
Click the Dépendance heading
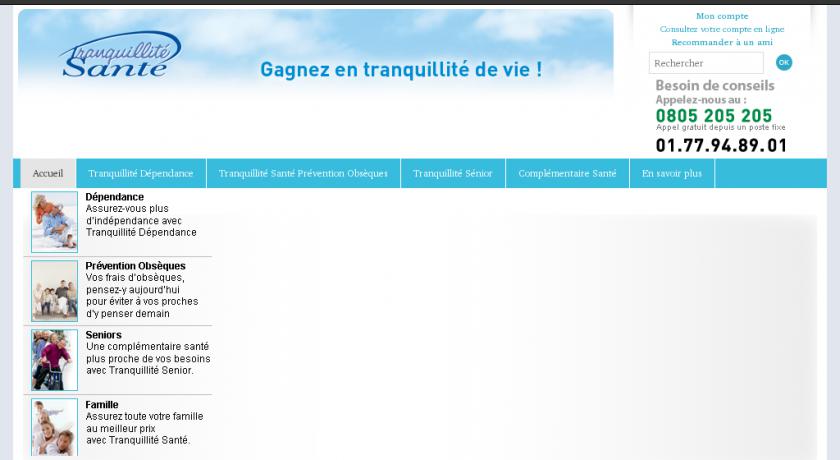[115, 197]
